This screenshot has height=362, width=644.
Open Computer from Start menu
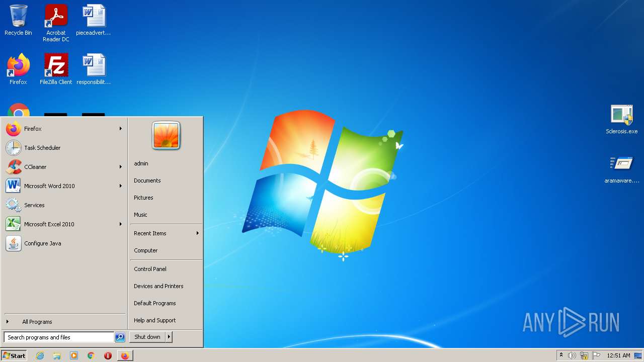[x=166, y=250]
